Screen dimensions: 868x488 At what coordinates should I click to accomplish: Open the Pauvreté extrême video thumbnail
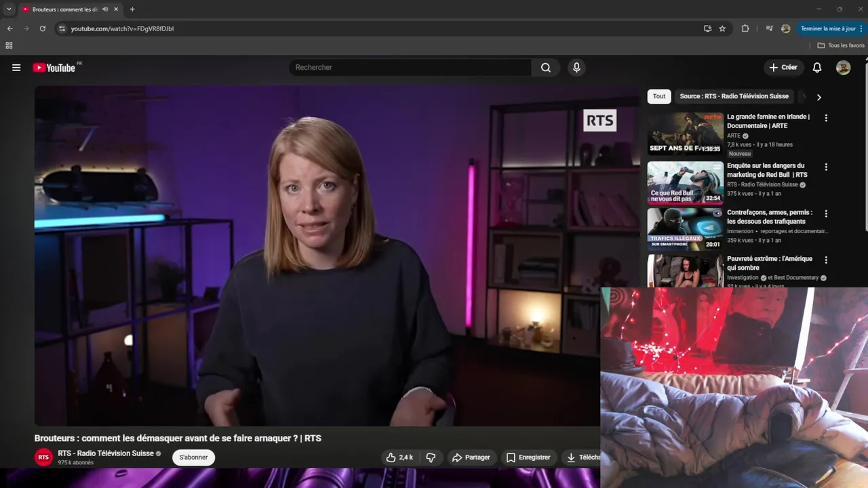click(685, 271)
